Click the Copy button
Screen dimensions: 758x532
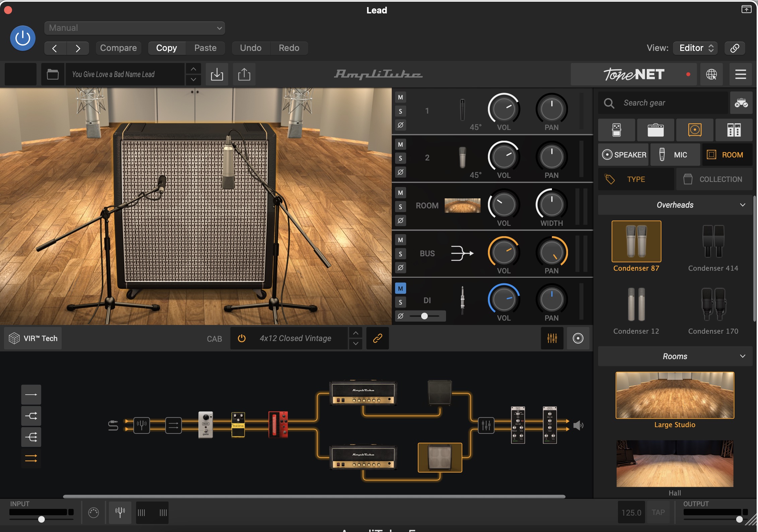(x=167, y=48)
